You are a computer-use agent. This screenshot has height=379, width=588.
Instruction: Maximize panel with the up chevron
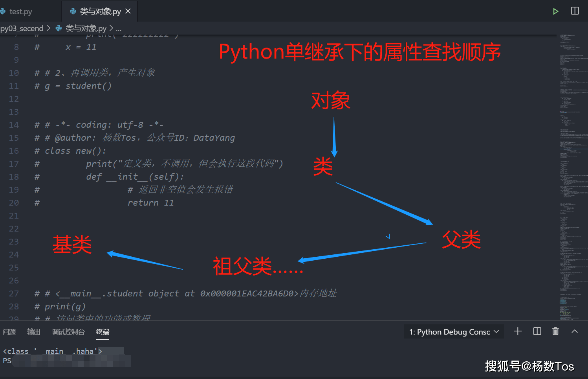tap(575, 331)
